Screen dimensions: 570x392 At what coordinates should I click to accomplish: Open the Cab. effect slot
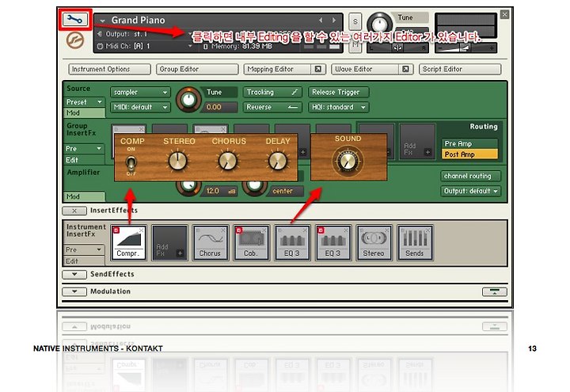tap(251, 242)
